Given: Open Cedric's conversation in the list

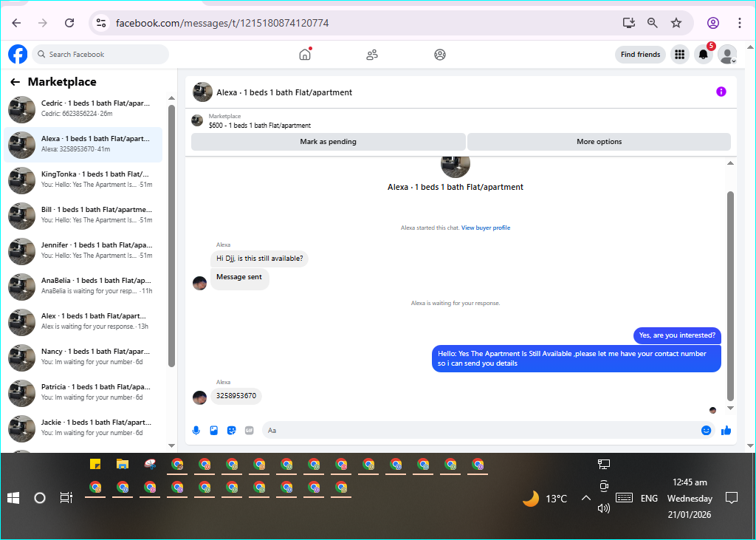Looking at the screenshot, I should (x=83, y=109).
